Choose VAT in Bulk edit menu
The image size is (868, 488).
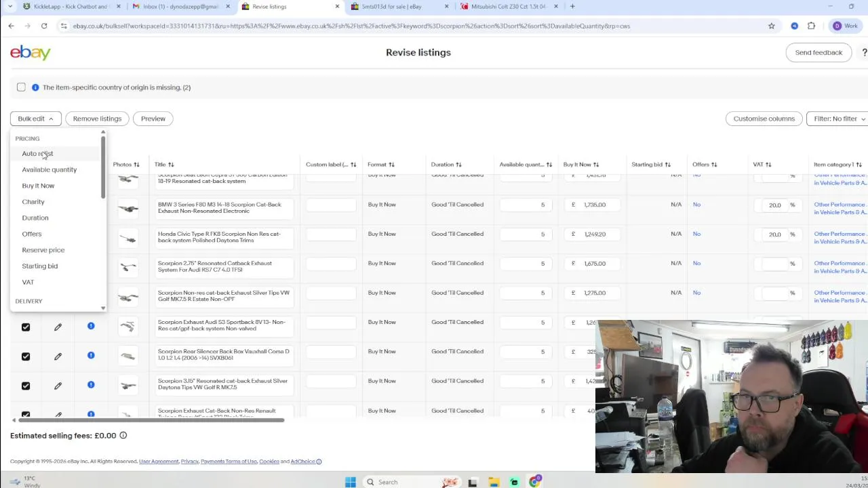28,282
